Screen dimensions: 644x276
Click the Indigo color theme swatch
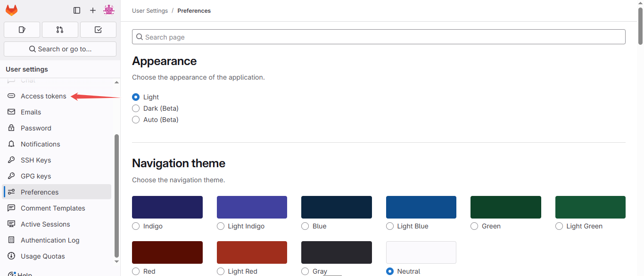[167, 207]
